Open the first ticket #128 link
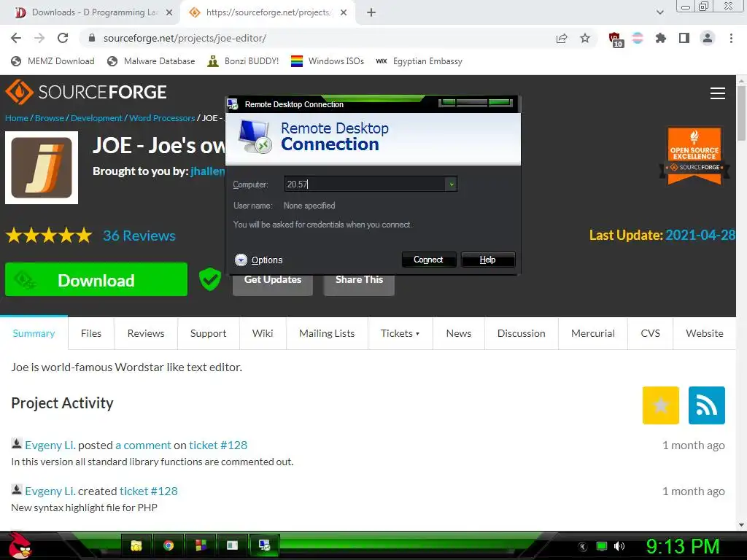This screenshot has width=747, height=560. click(218, 446)
